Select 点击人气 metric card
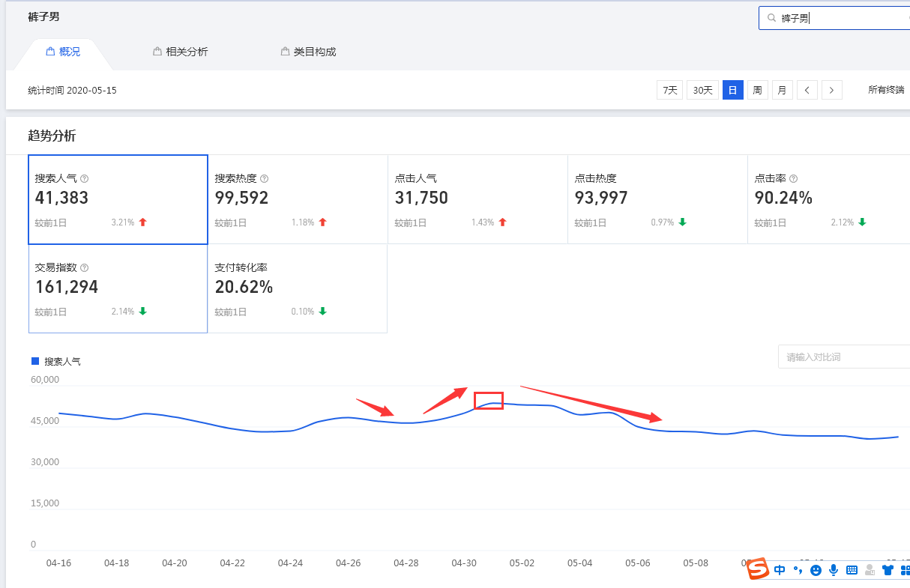The image size is (910, 588). 477,199
